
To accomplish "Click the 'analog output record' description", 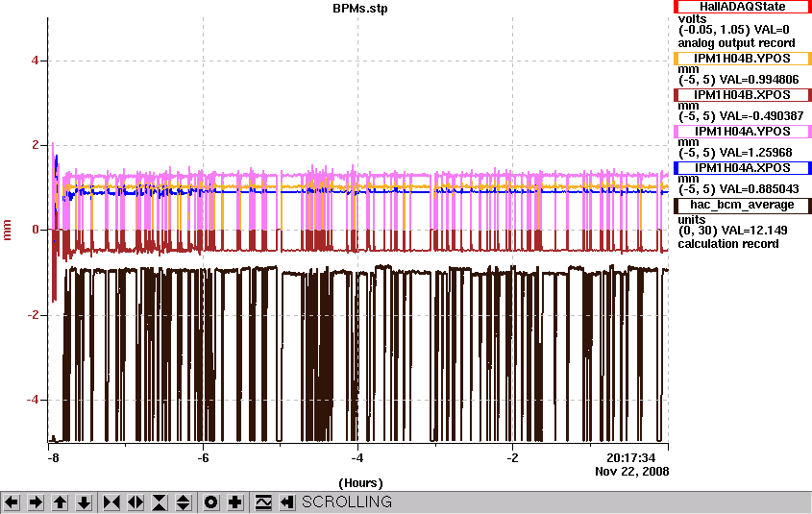I will click(x=736, y=43).
